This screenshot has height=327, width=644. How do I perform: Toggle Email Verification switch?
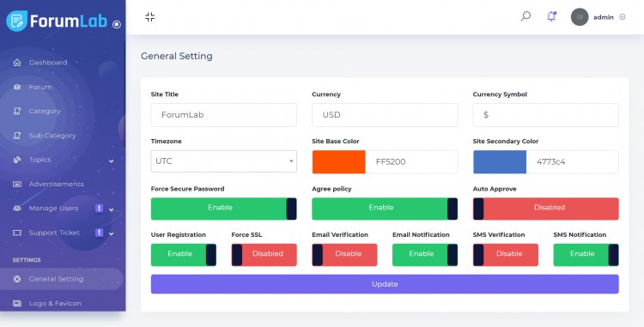click(x=344, y=255)
